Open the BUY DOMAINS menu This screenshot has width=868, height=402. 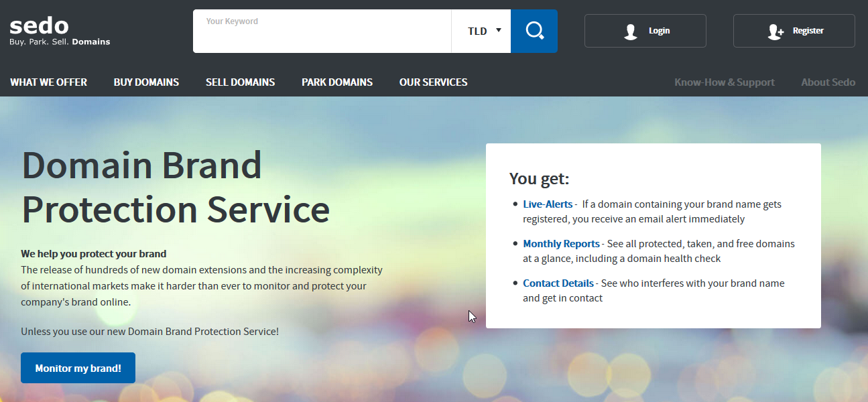click(x=146, y=82)
